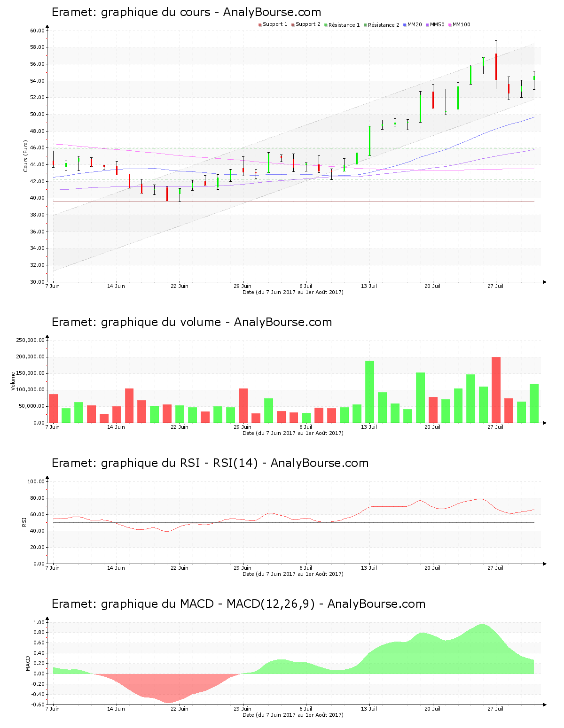The image size is (564, 728).
Task: Click '22 Juin' on the price chart axis
Action: (180, 286)
